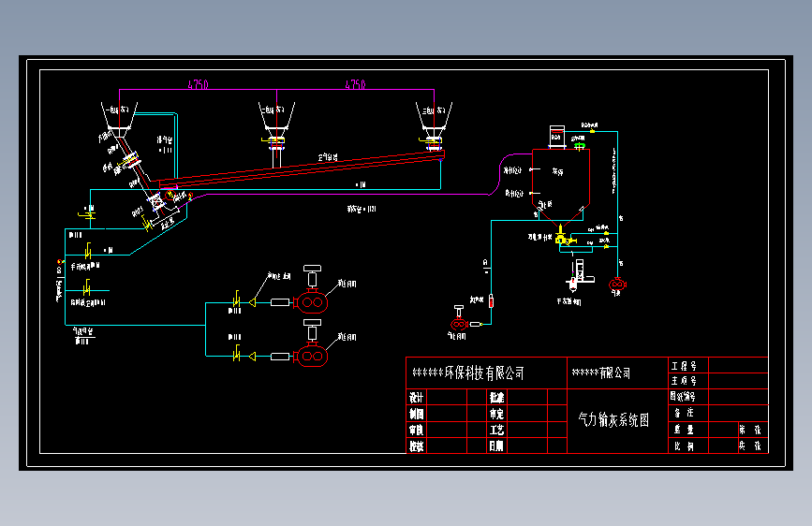Click the right 4750 dimension label

[355, 84]
